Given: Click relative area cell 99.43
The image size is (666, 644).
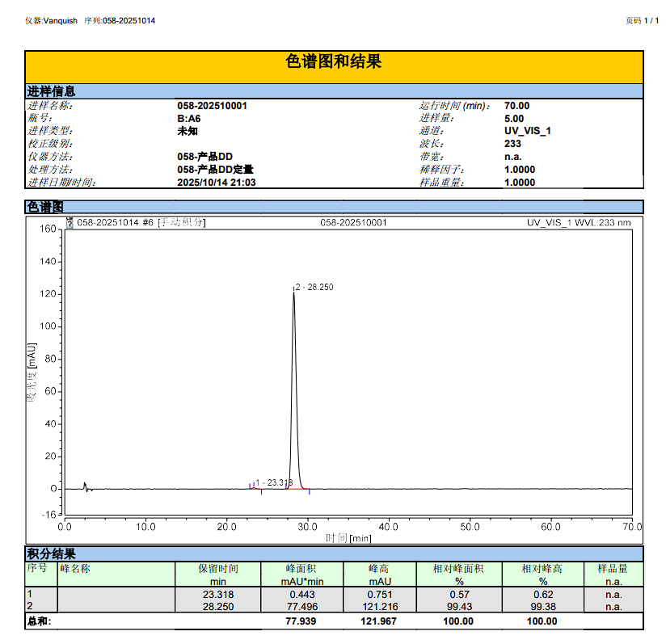Looking at the screenshot, I should click(459, 607).
